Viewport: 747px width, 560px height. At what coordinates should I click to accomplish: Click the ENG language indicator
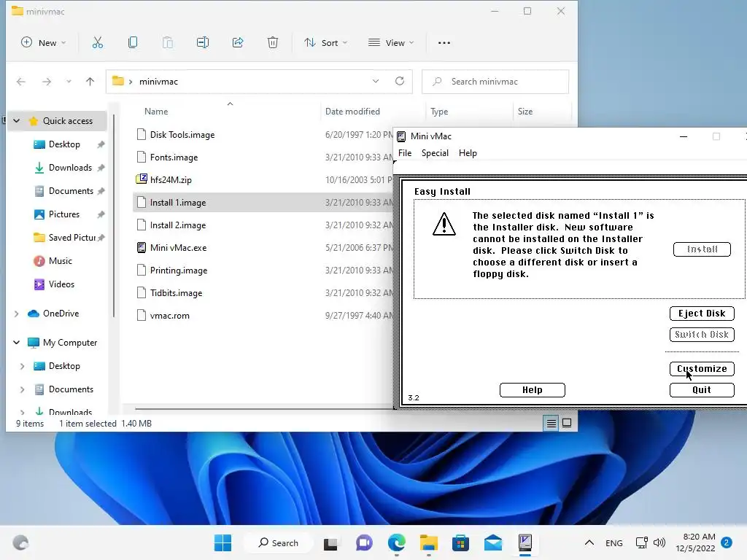click(x=614, y=542)
